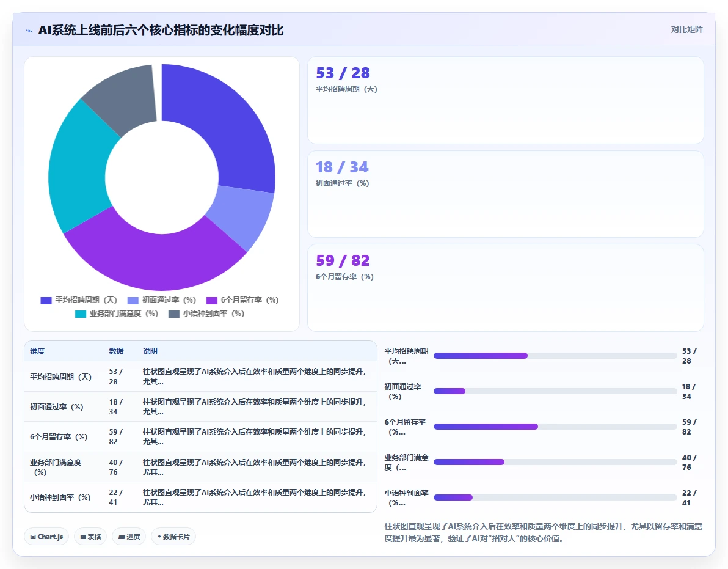Screen dimensions: 728x569
Task: Toggle 6个月留存率（%） legend swatch
Action: tap(212, 301)
